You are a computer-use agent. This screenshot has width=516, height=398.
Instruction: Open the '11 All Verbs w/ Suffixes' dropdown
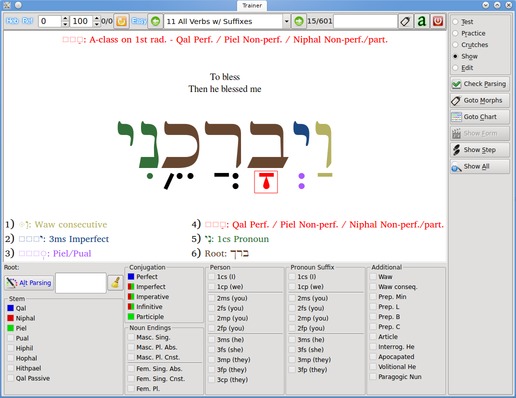[286, 21]
